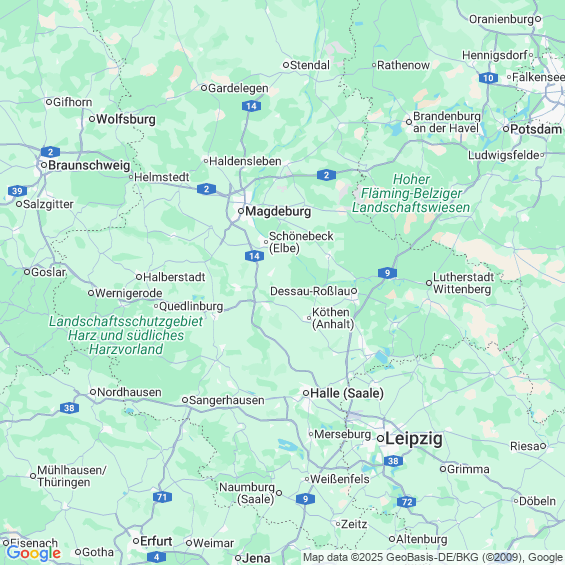Screen dimensions: 565x565
Task: Click the A71 highway shield
Action: point(162,497)
